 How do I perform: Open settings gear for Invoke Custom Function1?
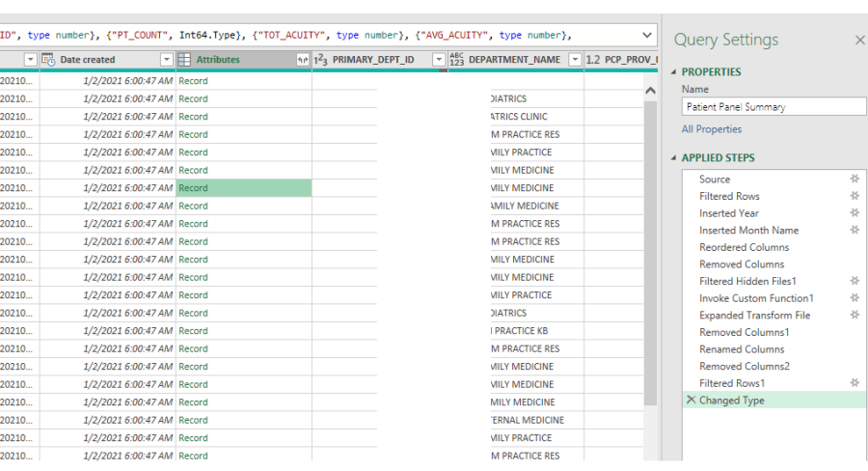tap(854, 298)
